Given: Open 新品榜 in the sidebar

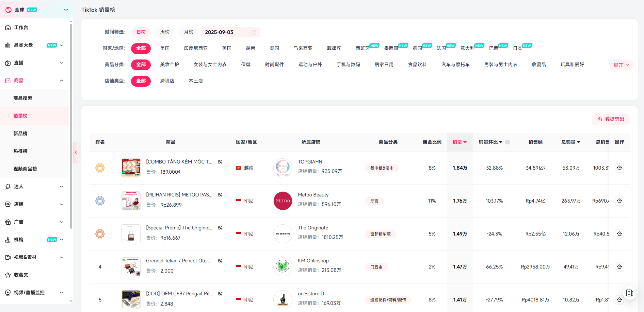Looking at the screenshot, I should [20, 134].
